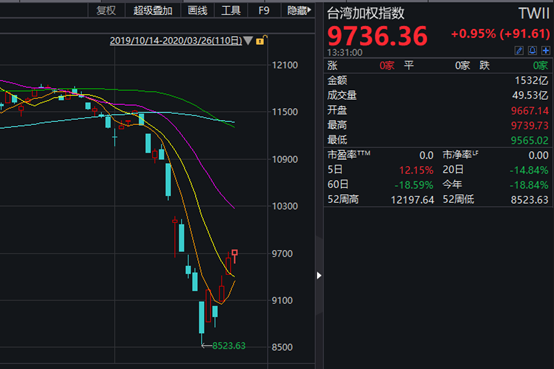The width and height of the screenshot is (554, 369).
Task: Open the 复权 menu
Action: click(x=106, y=11)
